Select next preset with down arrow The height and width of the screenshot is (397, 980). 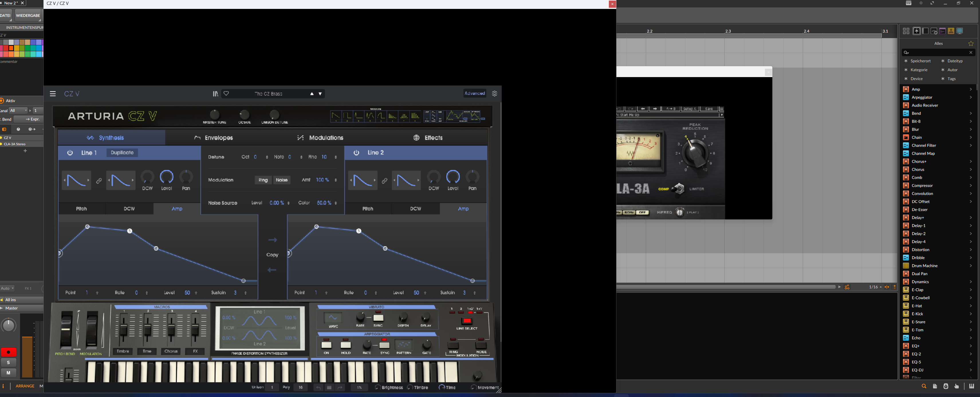click(x=320, y=94)
